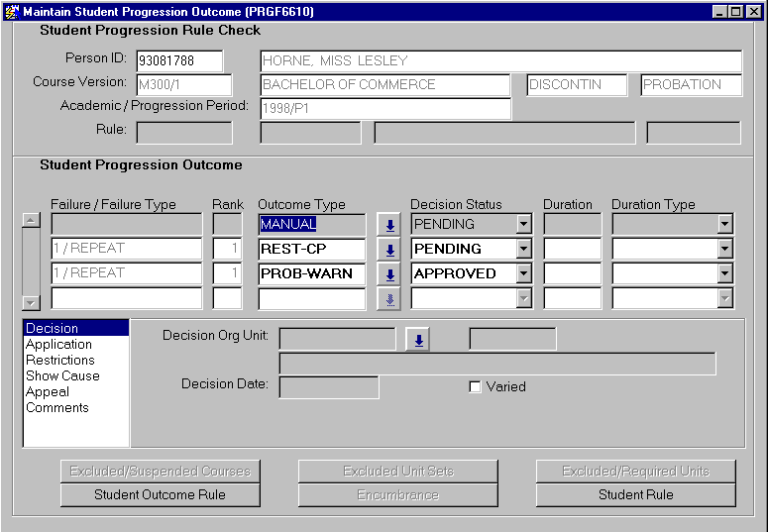Click the Person ID input field

[x=179, y=61]
